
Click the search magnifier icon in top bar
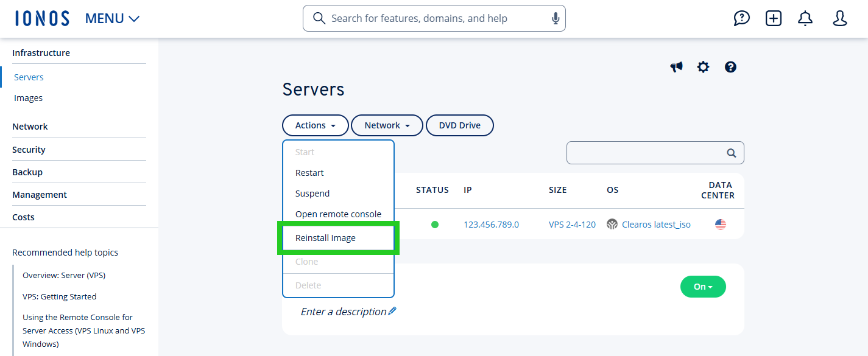pyautogui.click(x=319, y=18)
